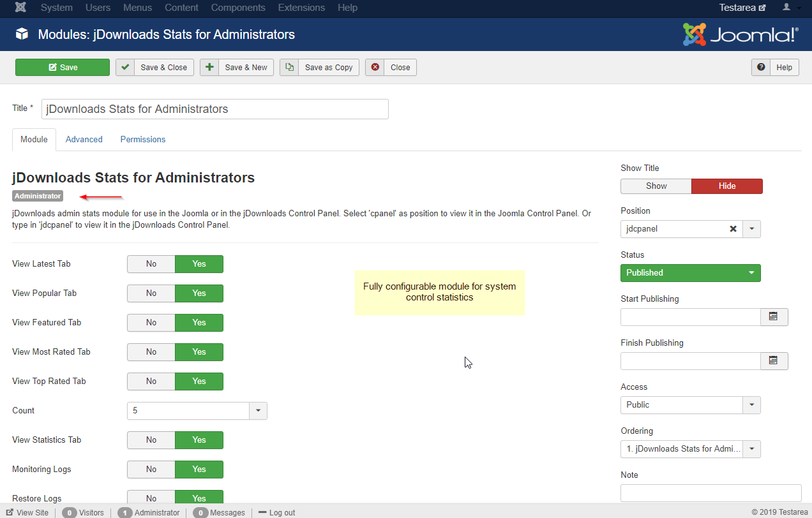Click the Start Publishing date field
Screen dimensions: 812x518
[691, 317]
